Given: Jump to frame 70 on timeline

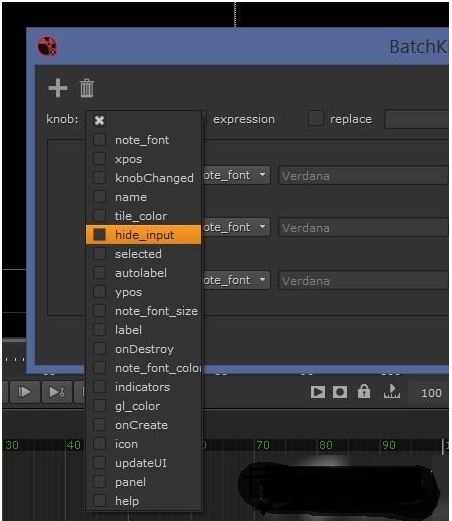Looking at the screenshot, I should click(x=263, y=445).
